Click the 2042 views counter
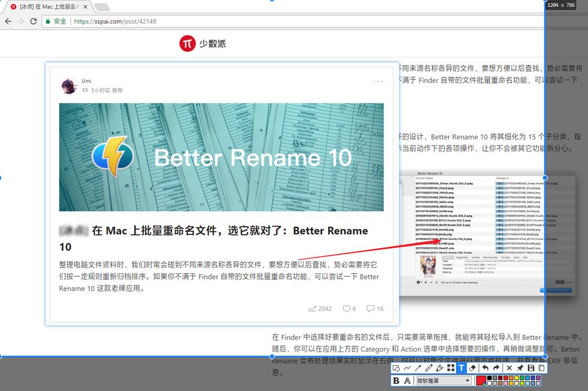 click(320, 308)
